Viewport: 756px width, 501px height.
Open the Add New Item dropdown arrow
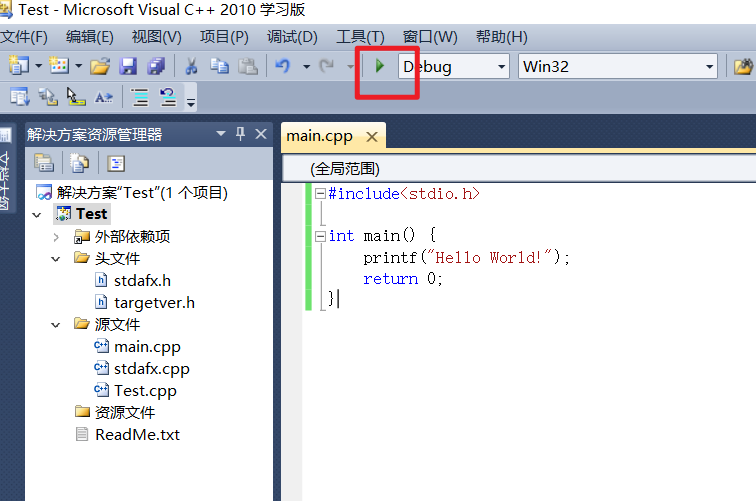[79, 66]
